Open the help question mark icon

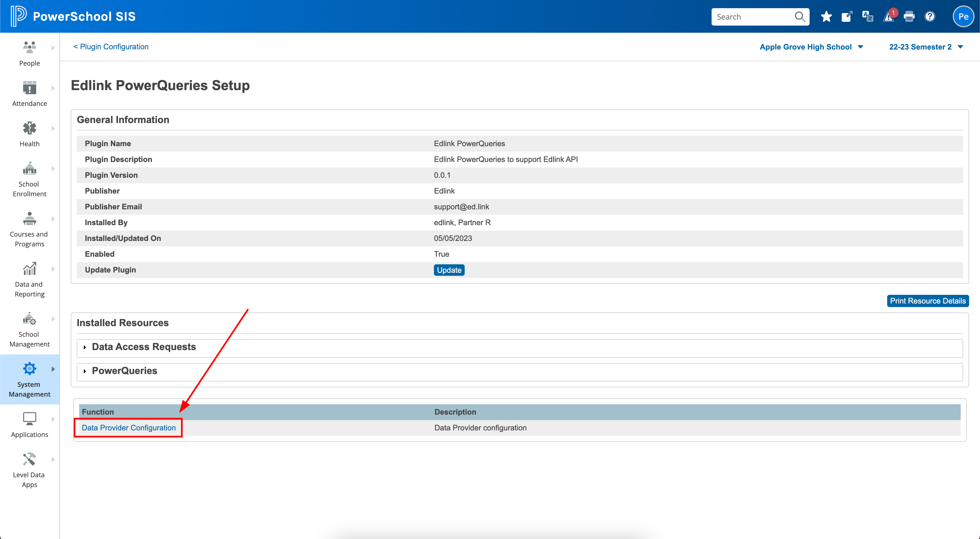(930, 17)
